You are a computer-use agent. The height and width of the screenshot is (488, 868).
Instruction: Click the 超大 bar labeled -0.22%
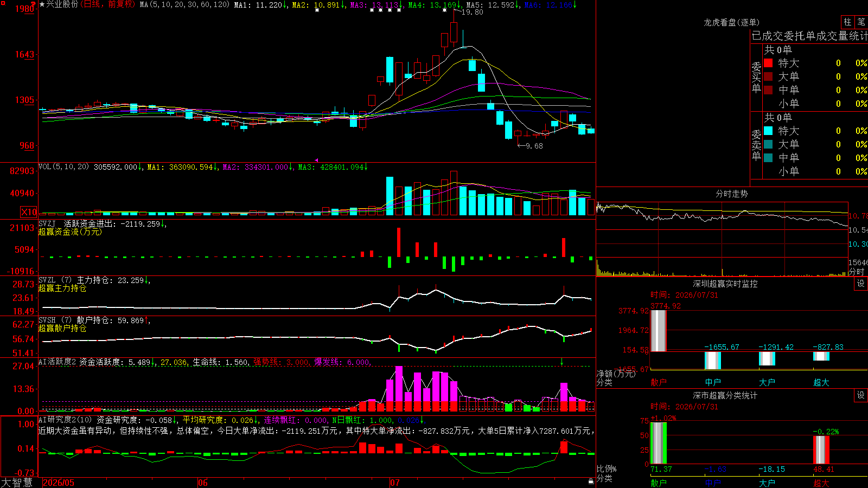(x=821, y=450)
